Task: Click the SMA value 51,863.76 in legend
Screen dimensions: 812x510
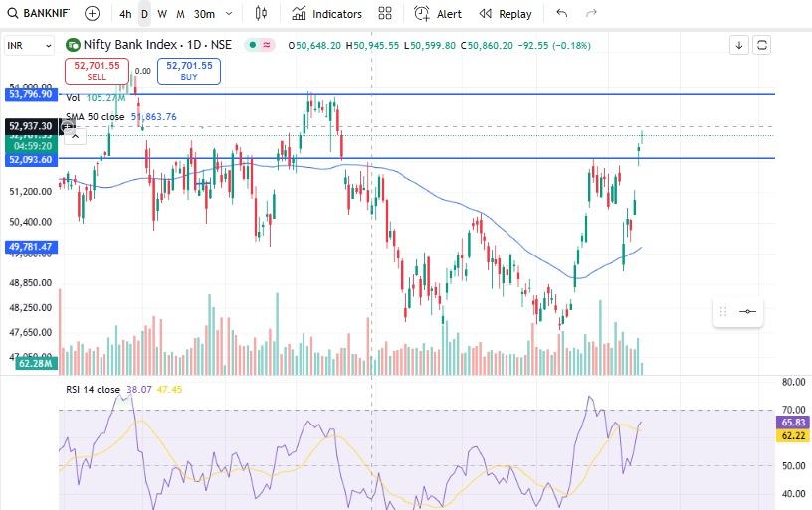Action: (x=154, y=117)
